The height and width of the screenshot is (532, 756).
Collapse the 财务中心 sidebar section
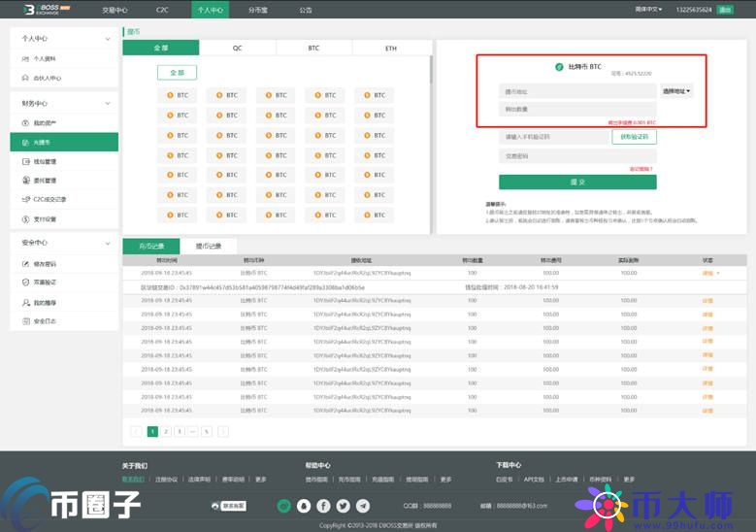108,103
